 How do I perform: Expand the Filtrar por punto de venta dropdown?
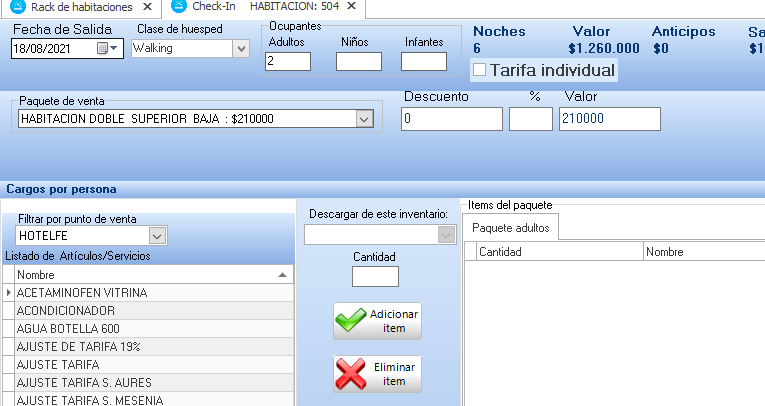pyautogui.click(x=156, y=235)
